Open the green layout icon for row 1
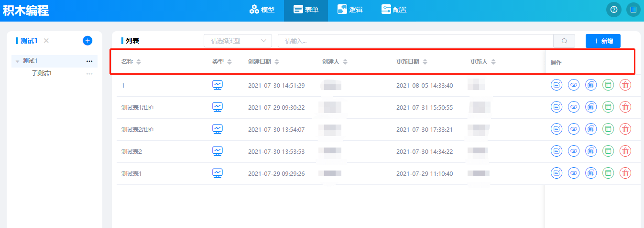The width and height of the screenshot is (644, 228). [x=608, y=85]
